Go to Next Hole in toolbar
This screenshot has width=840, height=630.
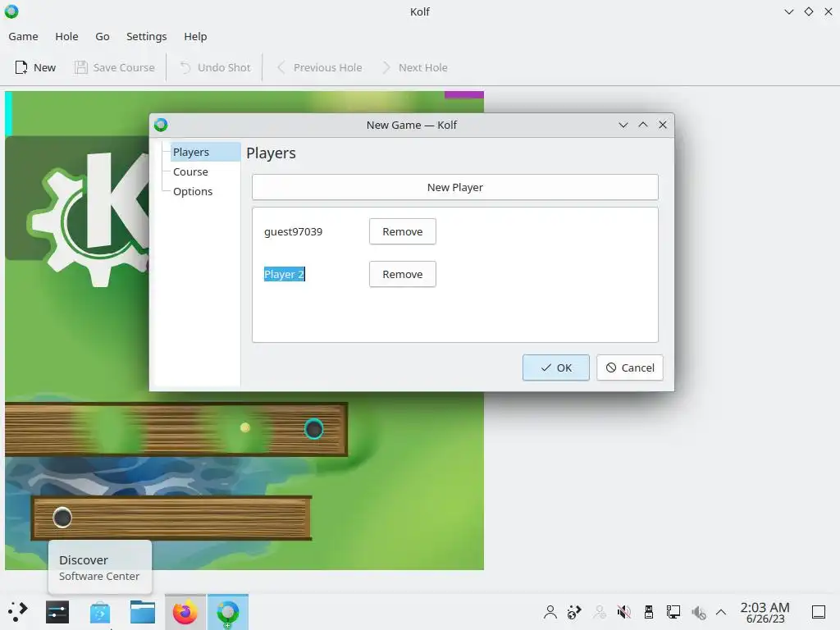414,67
